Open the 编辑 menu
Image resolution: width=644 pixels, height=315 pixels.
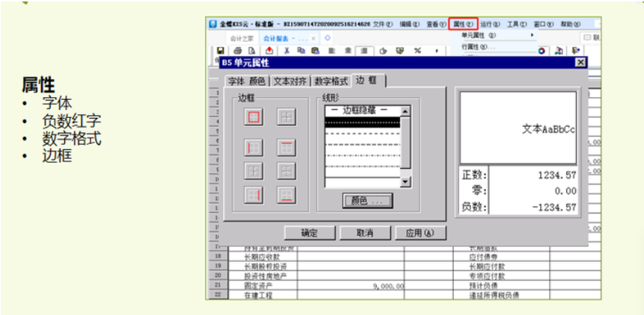410,24
